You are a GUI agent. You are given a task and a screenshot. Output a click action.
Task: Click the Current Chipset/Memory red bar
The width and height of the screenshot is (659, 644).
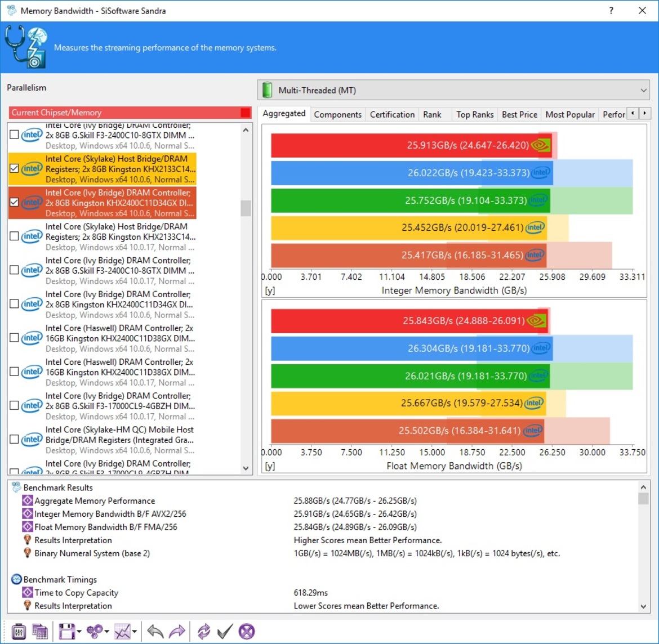point(130,113)
